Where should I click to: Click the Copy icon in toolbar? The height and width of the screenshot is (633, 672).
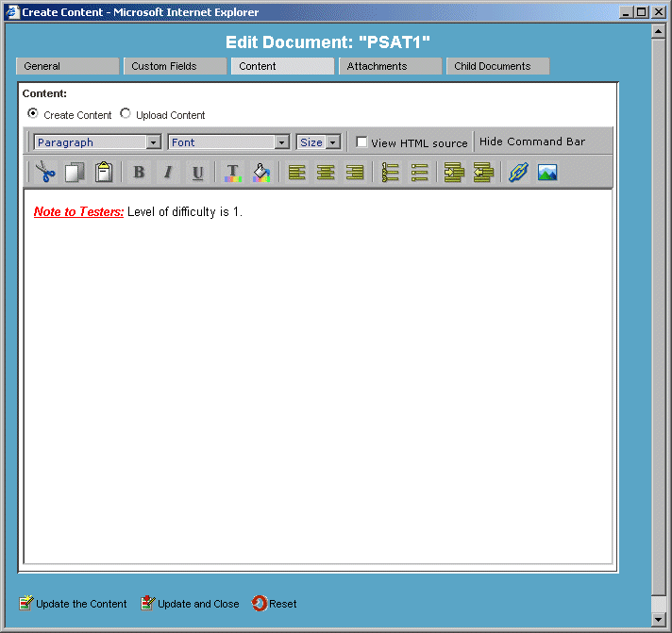point(75,173)
